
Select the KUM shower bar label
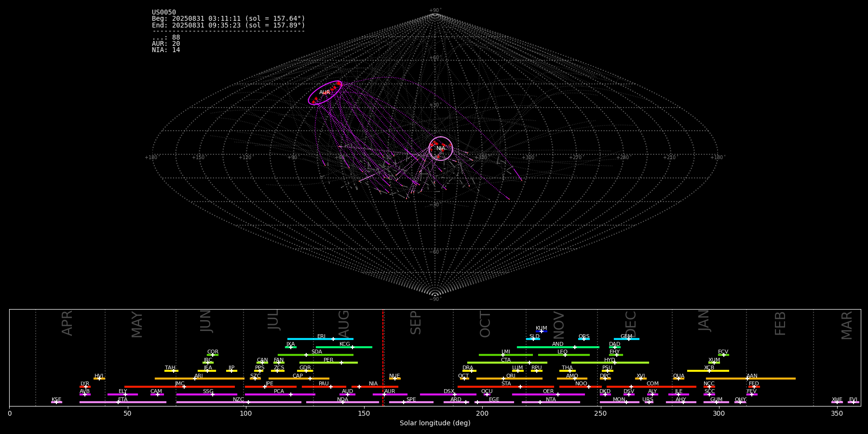[x=542, y=328]
